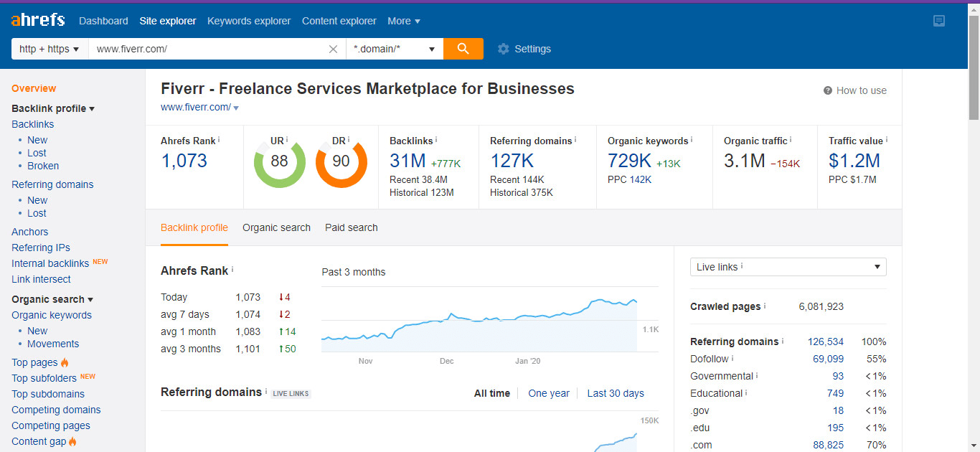
Task: Click the feedback icon in the top-right corner
Action: click(x=938, y=21)
